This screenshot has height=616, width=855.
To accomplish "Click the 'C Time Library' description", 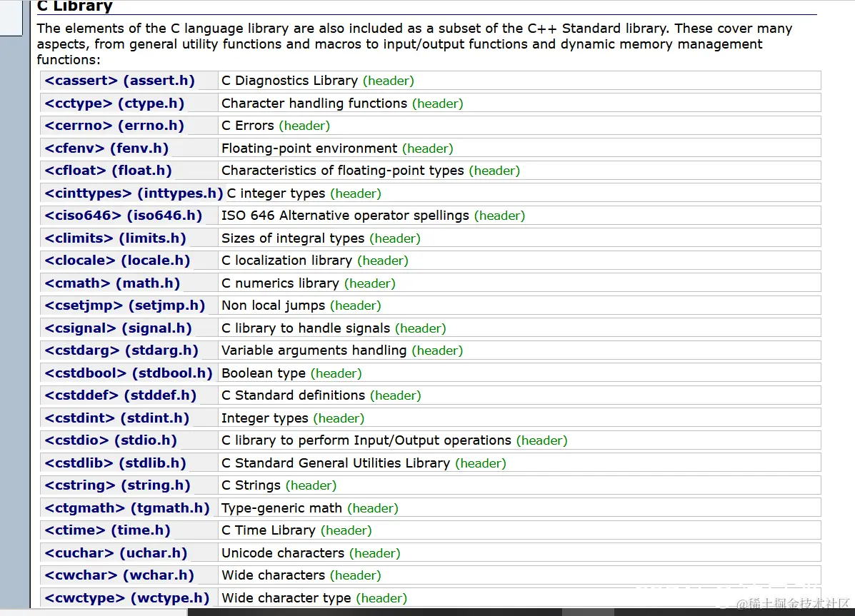I will click(269, 530).
